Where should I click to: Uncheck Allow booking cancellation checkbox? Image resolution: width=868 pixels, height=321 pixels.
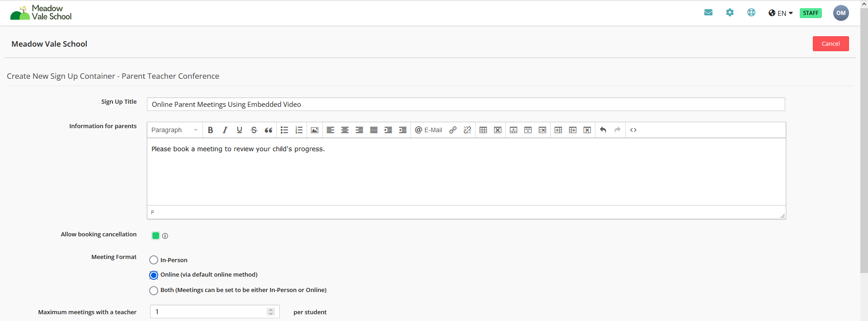coord(156,235)
